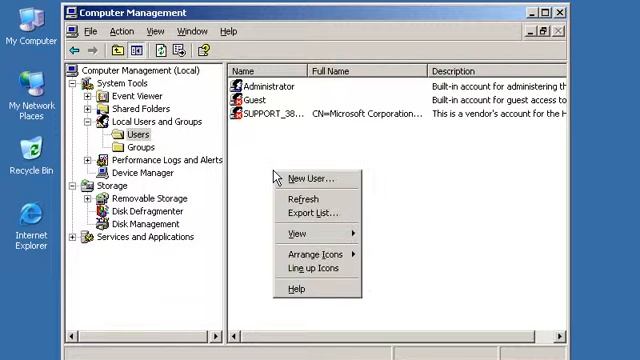640x360 pixels.
Task: Click the Device Manager icon
Action: coord(102,173)
